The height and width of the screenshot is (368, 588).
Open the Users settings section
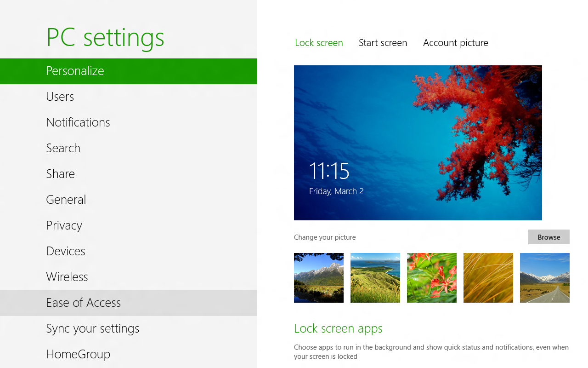pos(60,97)
